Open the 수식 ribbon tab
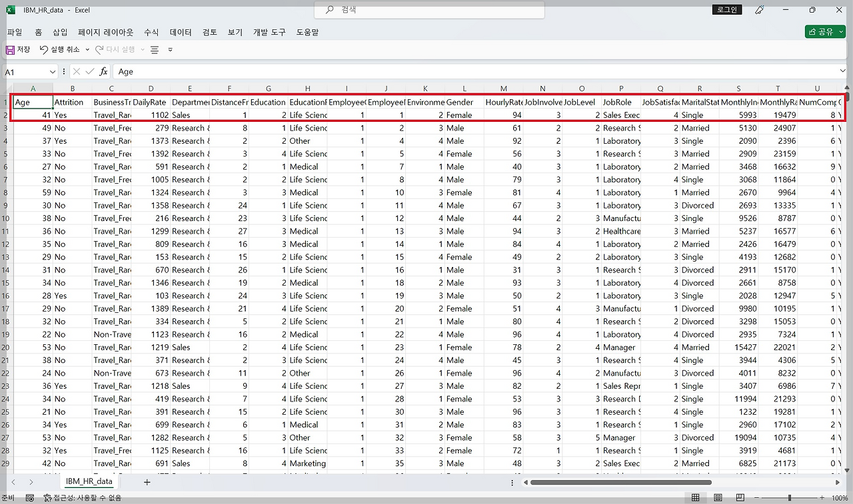Screen dimensions: 853x504 pos(151,32)
